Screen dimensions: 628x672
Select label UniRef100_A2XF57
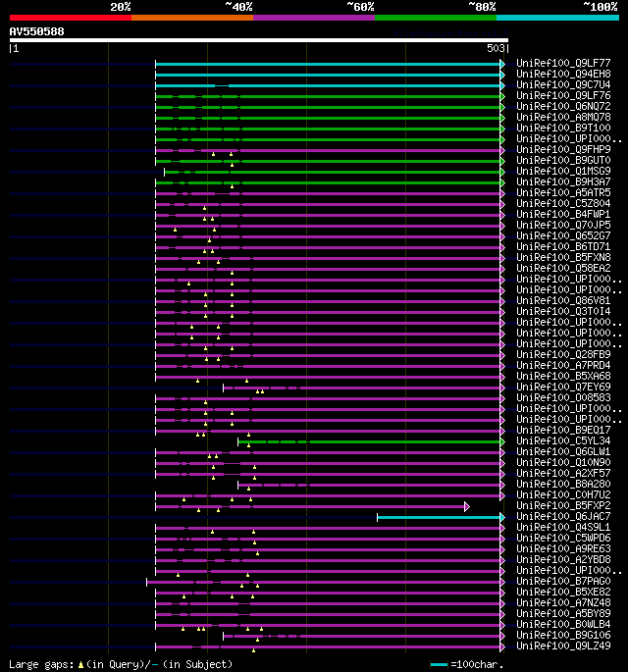tap(563, 474)
